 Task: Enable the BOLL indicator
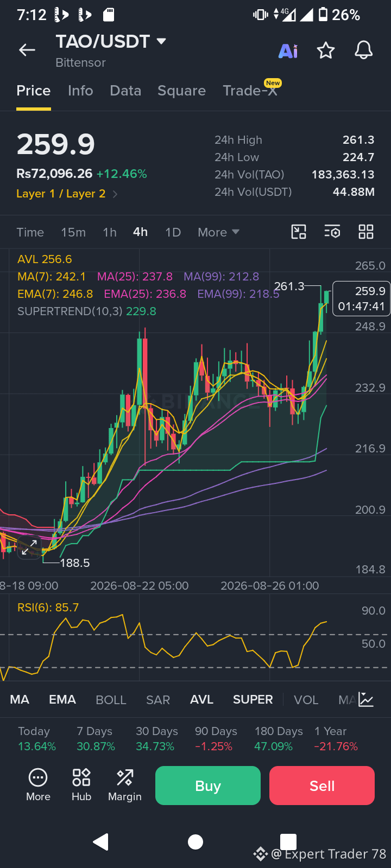(111, 700)
